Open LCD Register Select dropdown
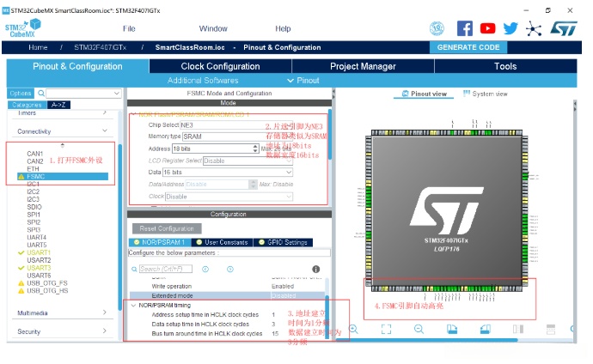Viewport: 593px width, 364px height. (x=248, y=161)
